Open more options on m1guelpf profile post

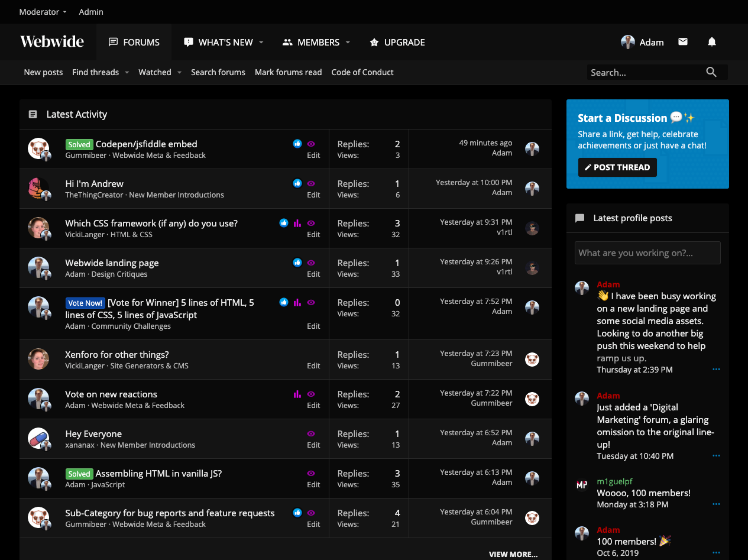(x=716, y=504)
